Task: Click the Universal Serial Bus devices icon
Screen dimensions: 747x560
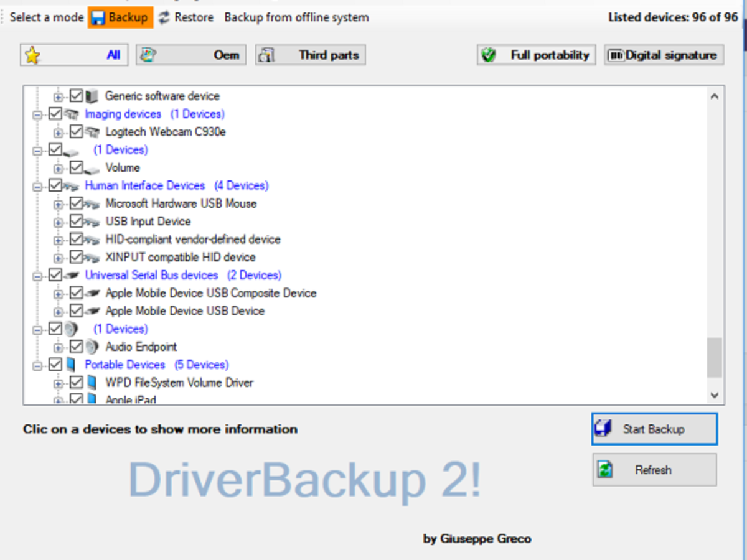Action: (x=71, y=276)
